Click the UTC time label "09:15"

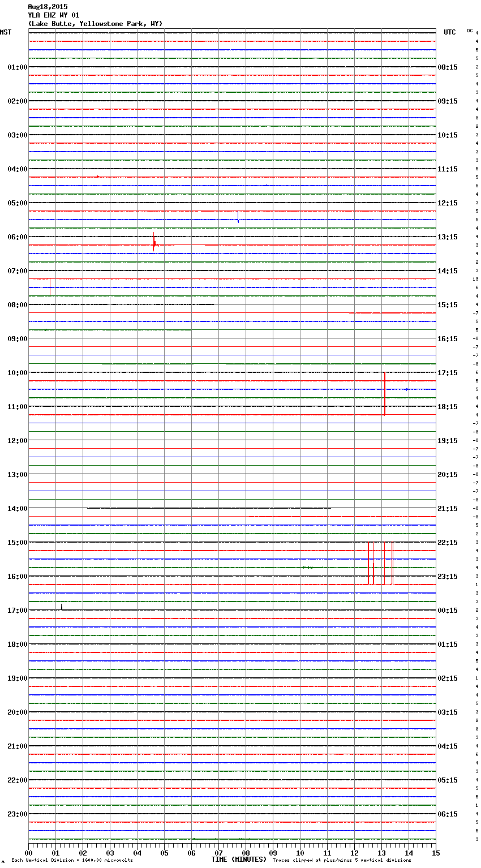point(448,101)
